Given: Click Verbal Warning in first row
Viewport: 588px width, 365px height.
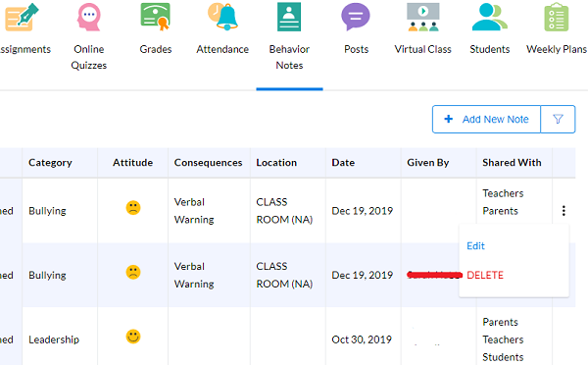Looking at the screenshot, I should [x=194, y=211].
